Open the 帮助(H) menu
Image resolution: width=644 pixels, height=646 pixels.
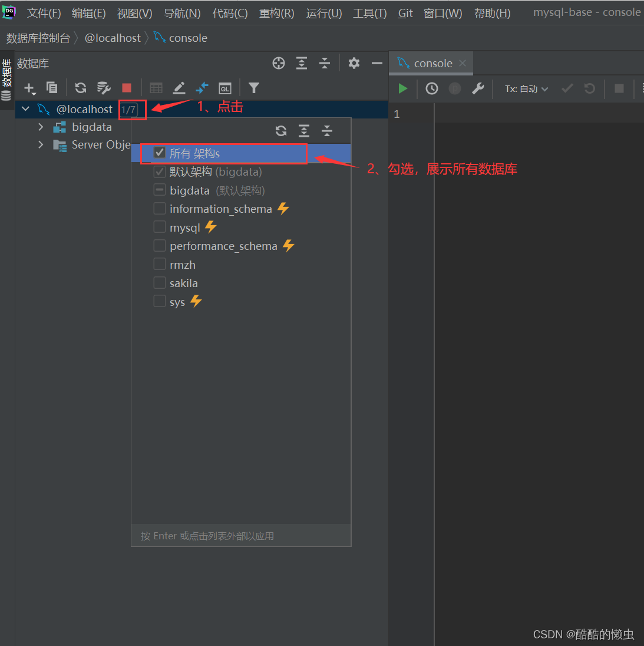[492, 14]
